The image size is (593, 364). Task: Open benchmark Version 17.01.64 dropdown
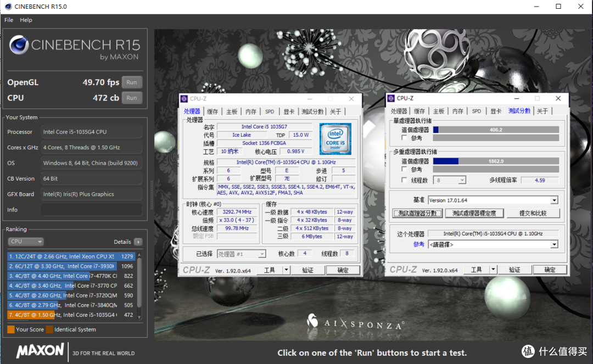493,200
